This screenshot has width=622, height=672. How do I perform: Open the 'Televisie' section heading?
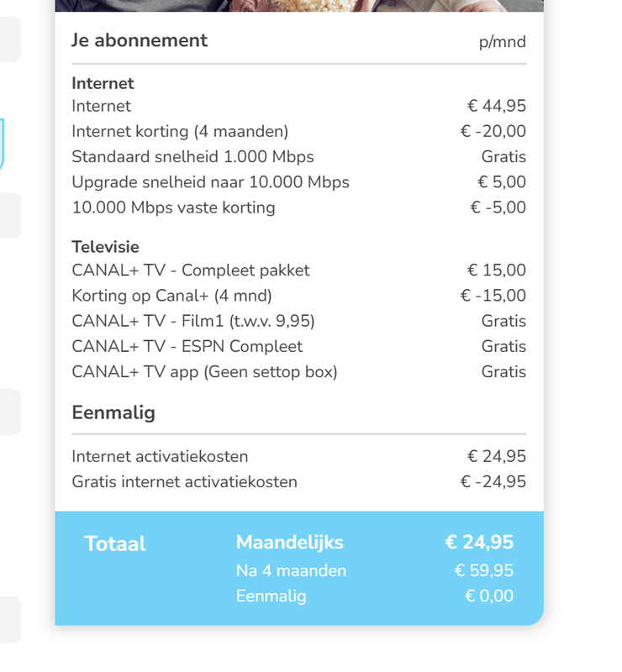103,246
